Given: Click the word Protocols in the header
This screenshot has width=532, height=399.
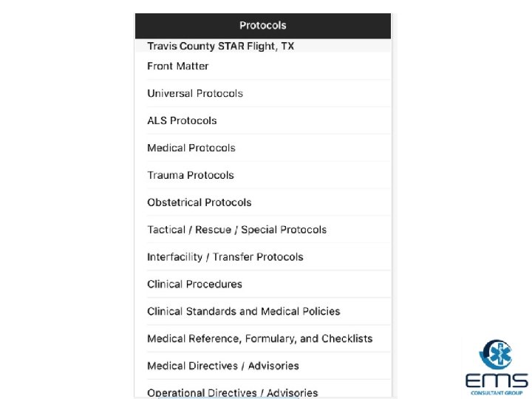Looking at the screenshot, I should click(x=262, y=26).
